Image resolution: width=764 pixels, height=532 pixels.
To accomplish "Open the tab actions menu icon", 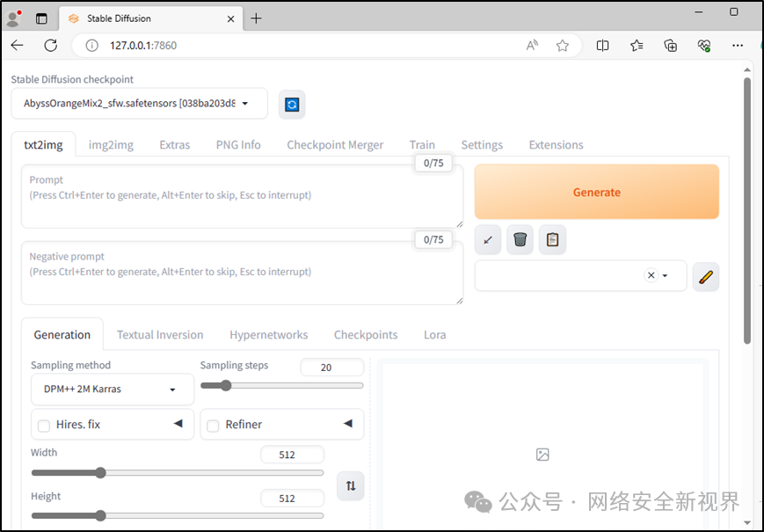I will point(41,18).
